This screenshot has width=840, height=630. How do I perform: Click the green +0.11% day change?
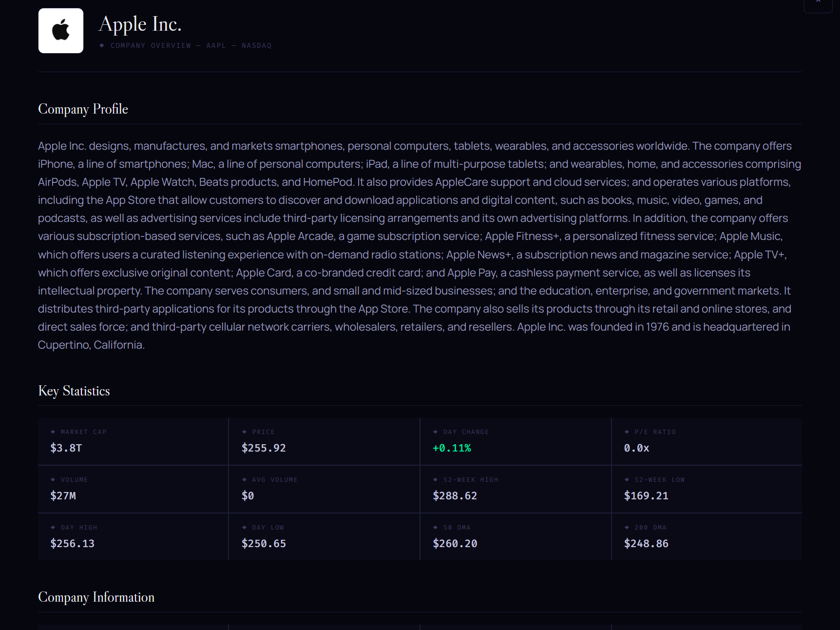452,448
